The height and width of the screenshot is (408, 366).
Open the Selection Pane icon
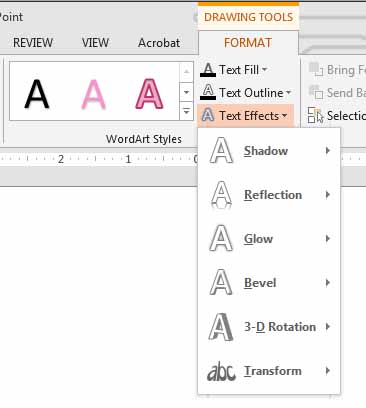(315, 115)
